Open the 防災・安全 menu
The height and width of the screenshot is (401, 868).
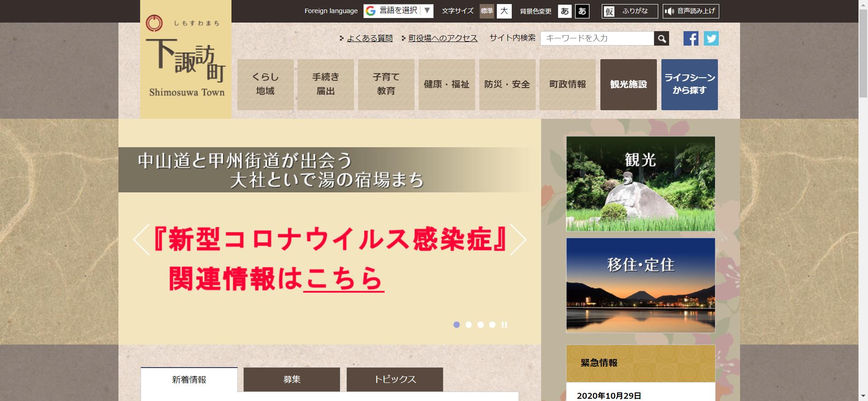point(507,84)
